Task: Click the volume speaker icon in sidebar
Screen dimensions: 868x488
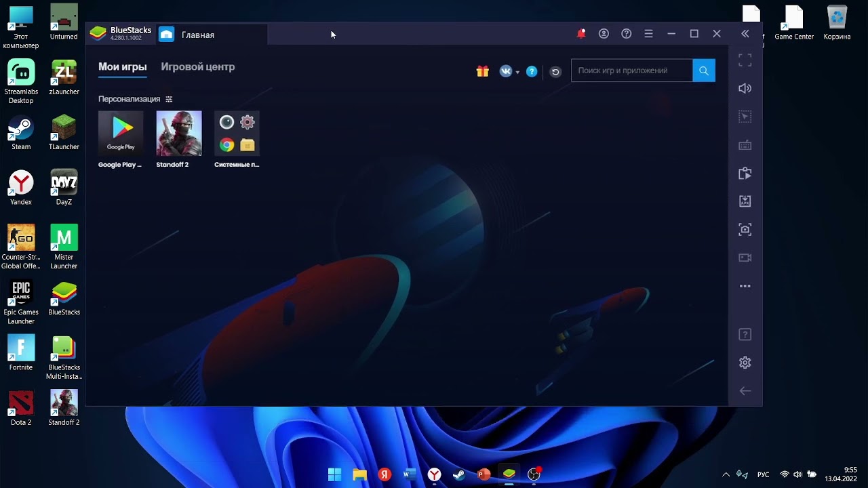Action: point(745,88)
